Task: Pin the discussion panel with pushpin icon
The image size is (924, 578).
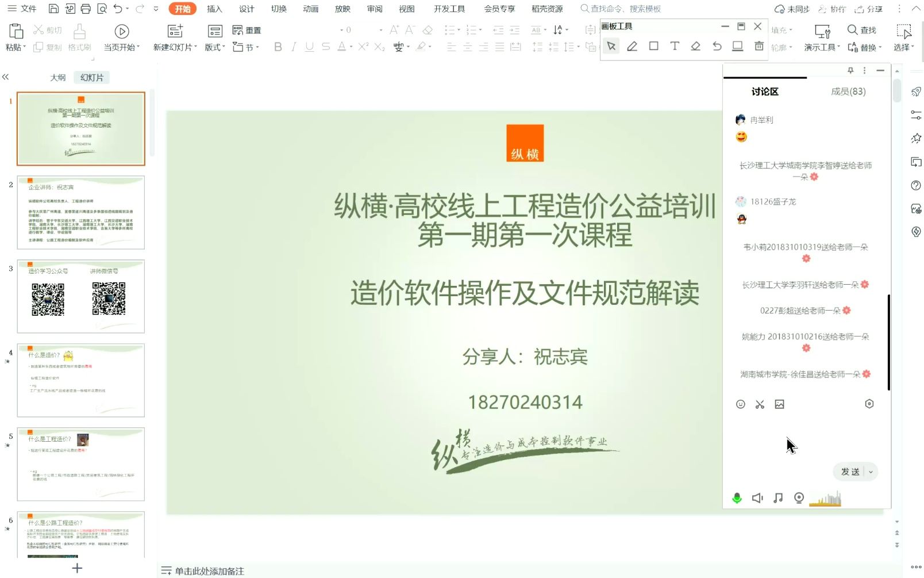Action: [850, 70]
